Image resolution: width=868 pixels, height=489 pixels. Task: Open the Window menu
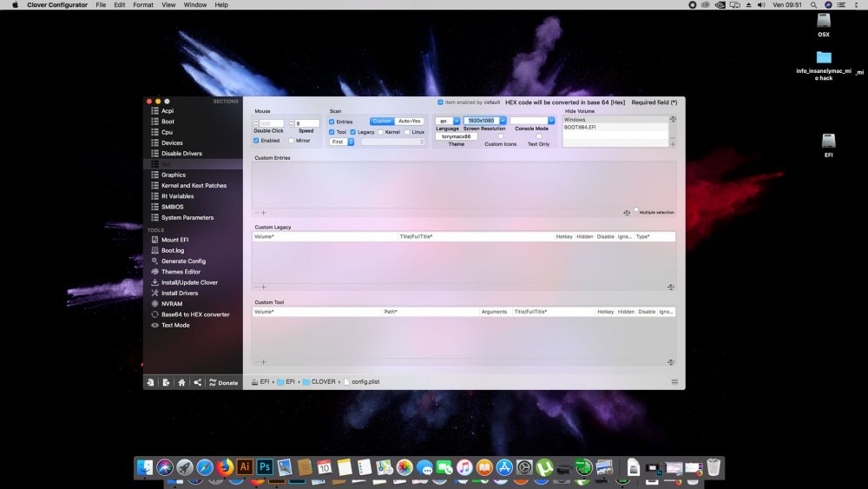pos(194,5)
